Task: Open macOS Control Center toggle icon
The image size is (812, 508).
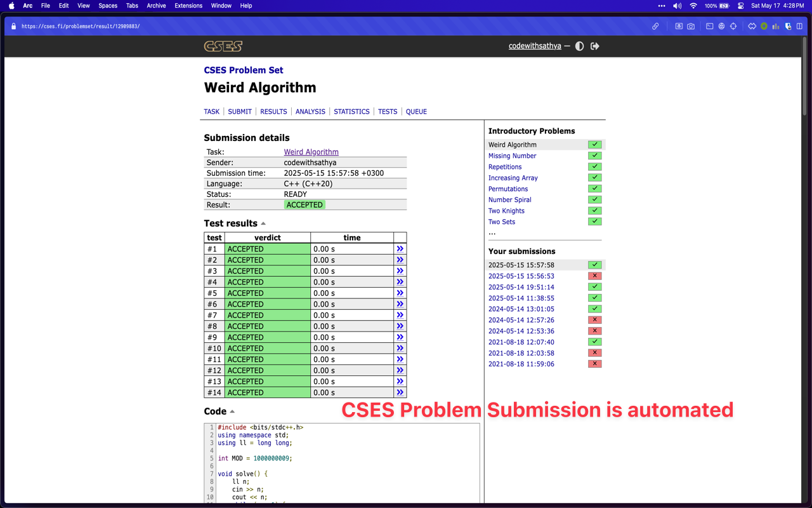Action: coord(740,6)
